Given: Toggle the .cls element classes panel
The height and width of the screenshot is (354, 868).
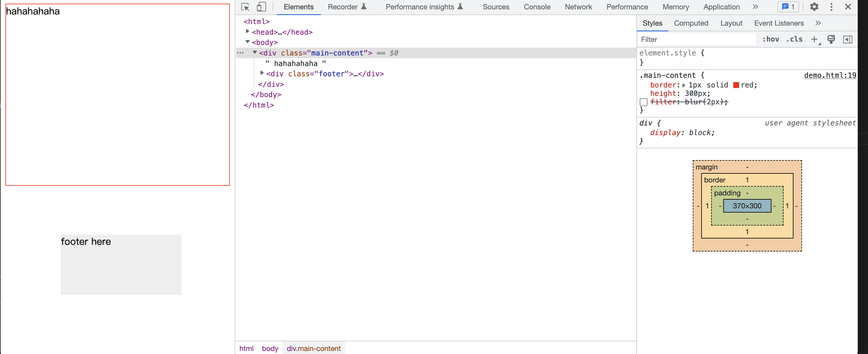Looking at the screenshot, I should point(794,40).
